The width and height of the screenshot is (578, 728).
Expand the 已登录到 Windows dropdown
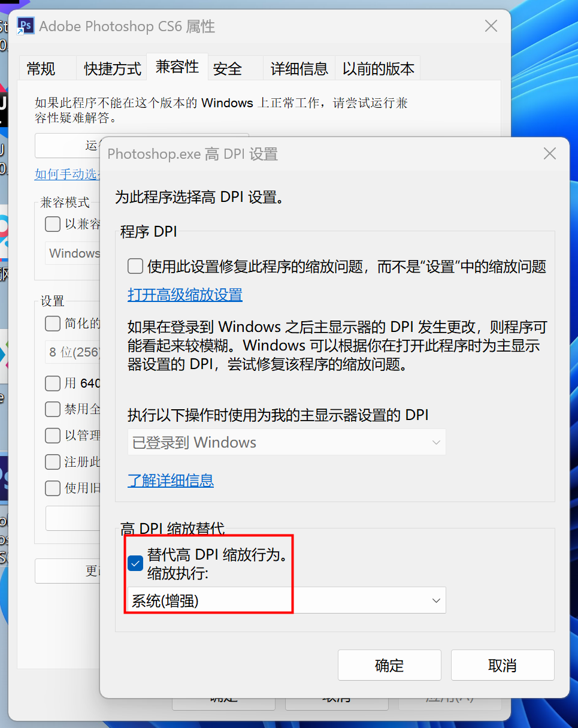click(287, 442)
